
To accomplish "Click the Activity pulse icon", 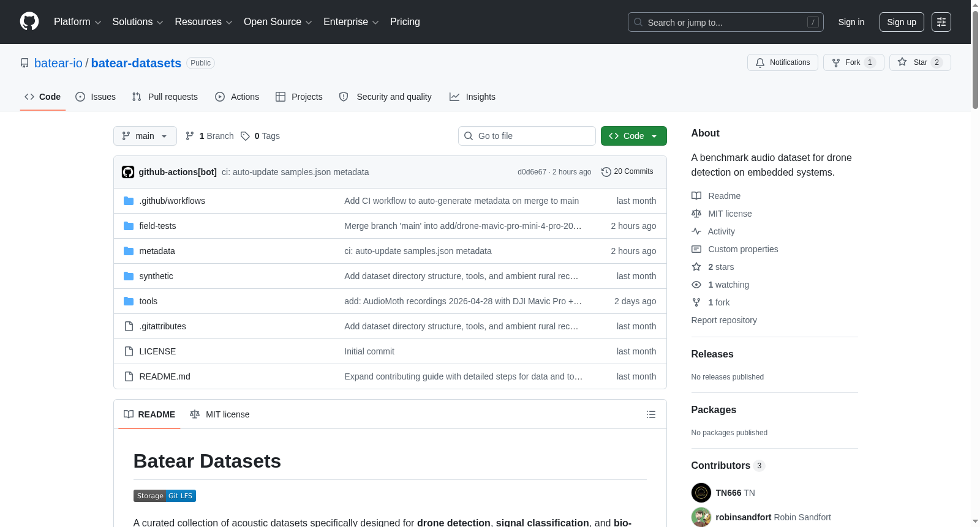I will tap(696, 231).
